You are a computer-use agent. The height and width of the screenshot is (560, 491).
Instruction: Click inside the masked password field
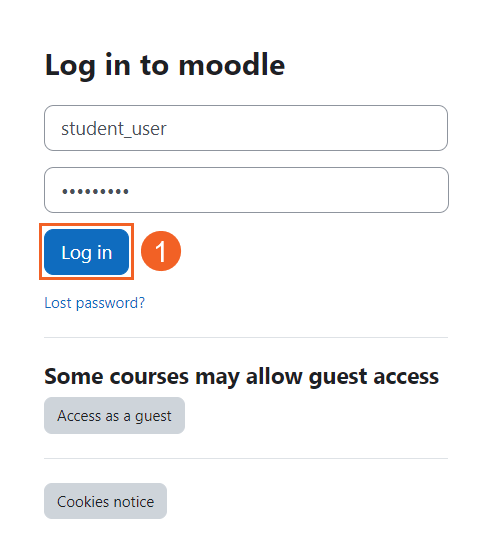246,190
